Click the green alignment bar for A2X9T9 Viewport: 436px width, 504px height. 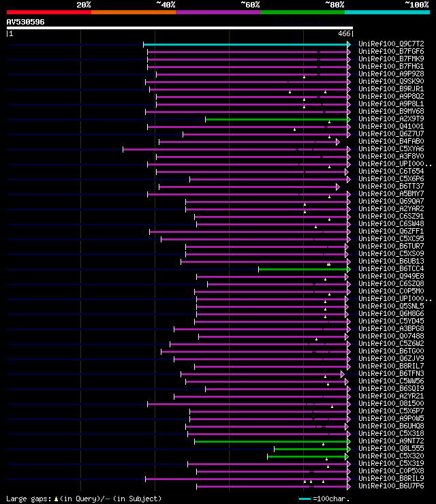[x=277, y=120]
